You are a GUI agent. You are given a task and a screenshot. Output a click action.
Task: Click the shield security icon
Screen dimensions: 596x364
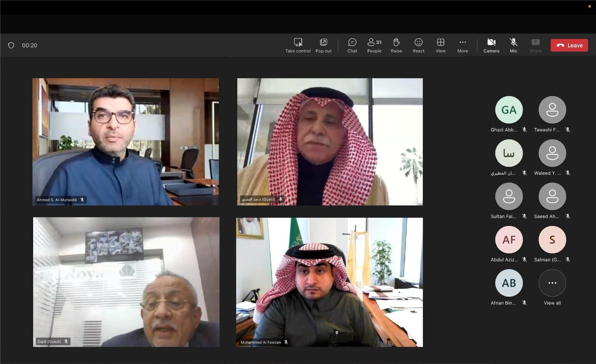point(11,45)
